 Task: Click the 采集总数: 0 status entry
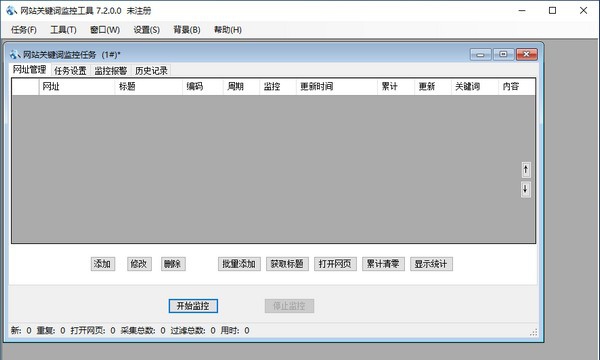(x=143, y=331)
